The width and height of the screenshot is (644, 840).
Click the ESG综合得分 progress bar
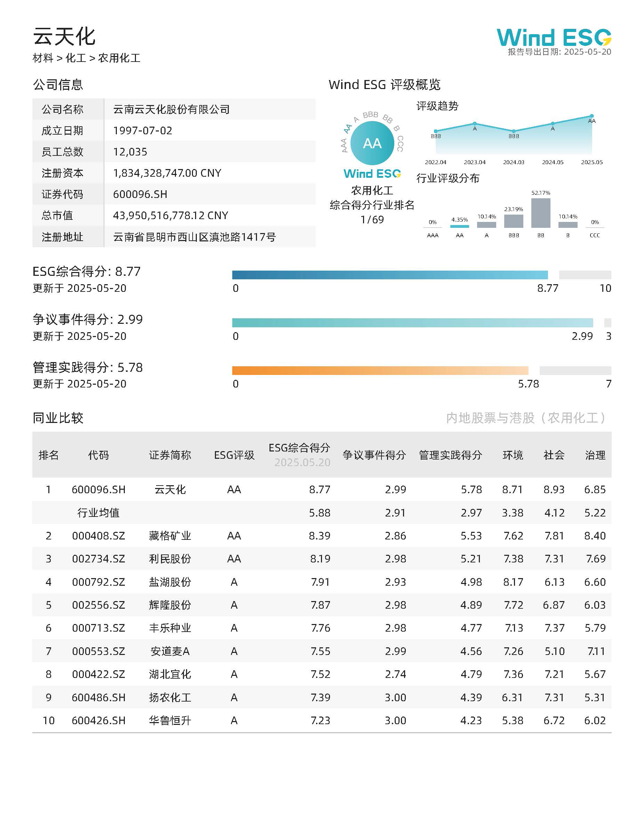point(390,274)
